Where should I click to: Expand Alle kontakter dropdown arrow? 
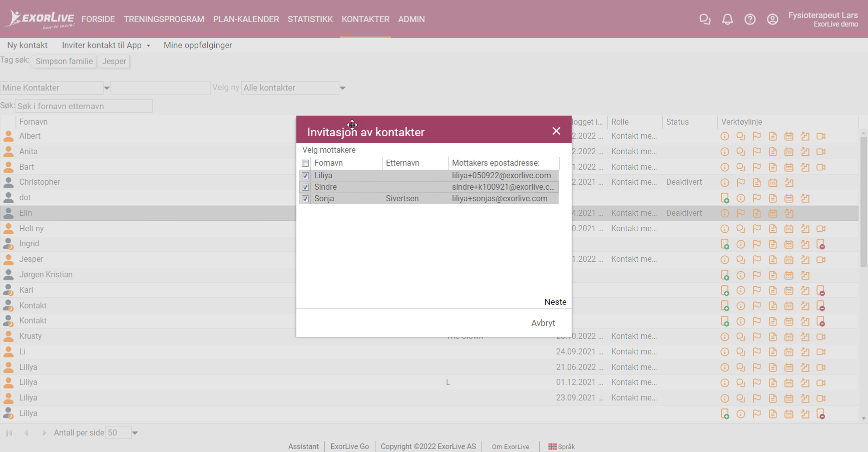(x=342, y=88)
